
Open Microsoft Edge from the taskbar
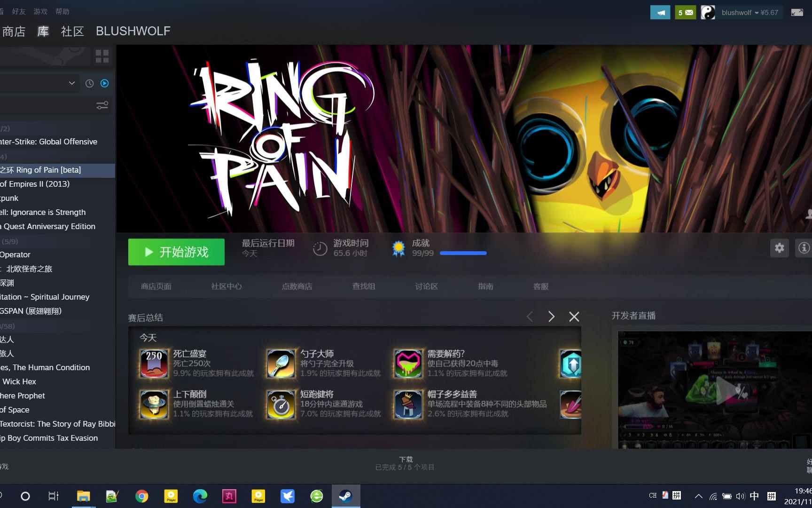[x=200, y=496]
